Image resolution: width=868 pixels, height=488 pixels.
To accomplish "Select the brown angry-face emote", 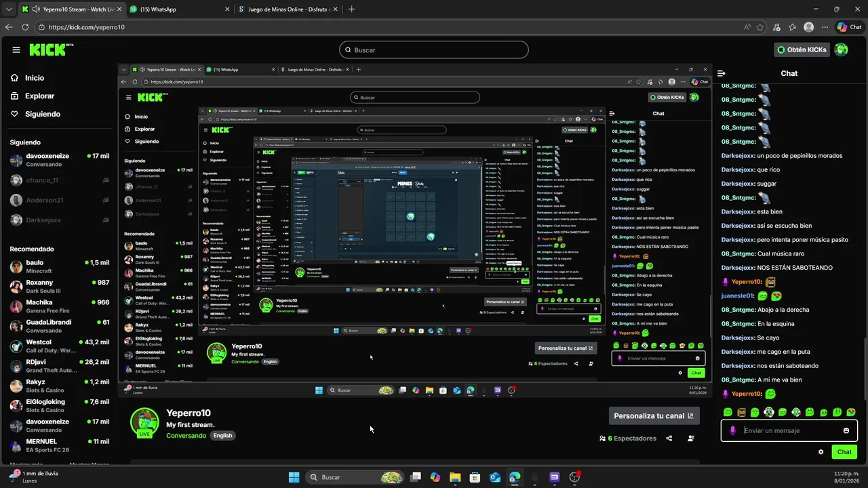I will point(741,412).
